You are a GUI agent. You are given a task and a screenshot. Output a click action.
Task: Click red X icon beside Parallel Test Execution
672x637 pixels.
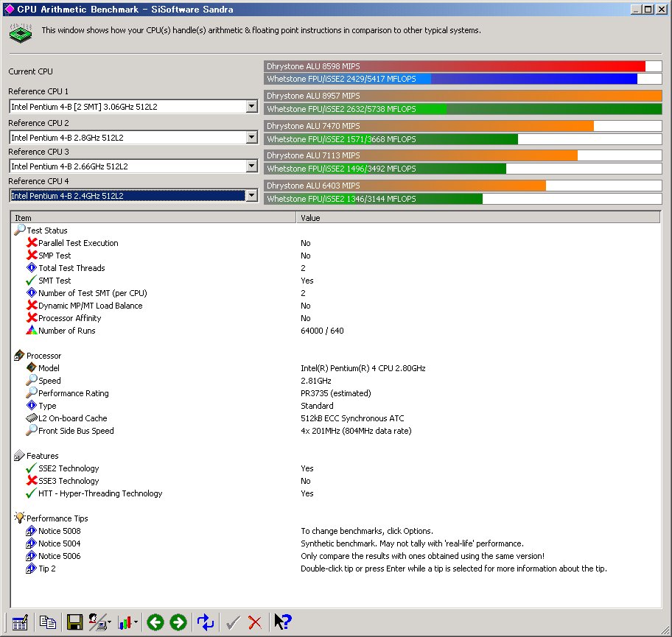[x=32, y=242]
